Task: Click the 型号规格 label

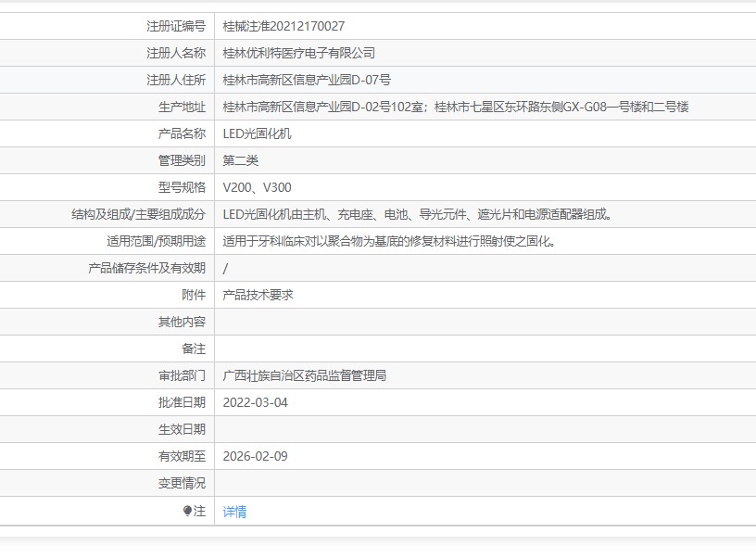Action: 182,187
